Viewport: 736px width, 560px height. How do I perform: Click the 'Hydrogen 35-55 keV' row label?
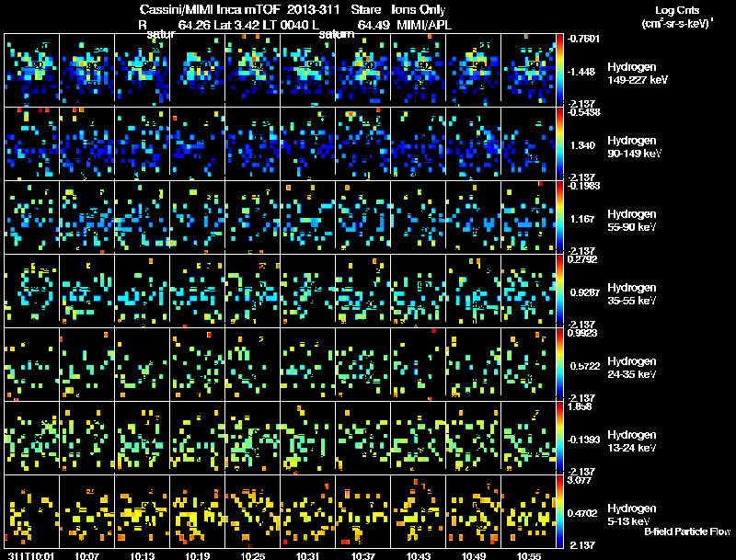632,294
